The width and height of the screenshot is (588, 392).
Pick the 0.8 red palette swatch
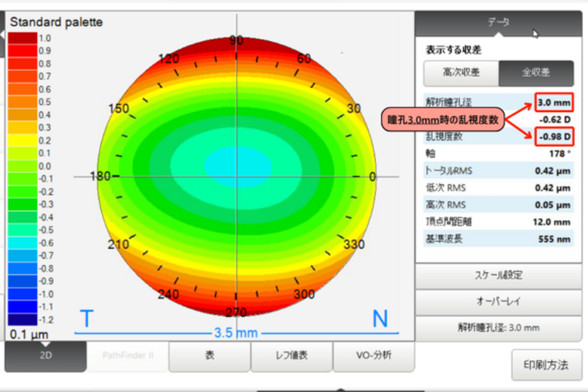coord(23,64)
